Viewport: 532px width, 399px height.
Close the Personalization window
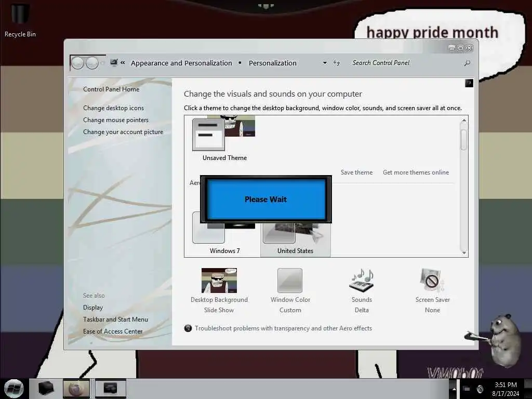(470, 48)
